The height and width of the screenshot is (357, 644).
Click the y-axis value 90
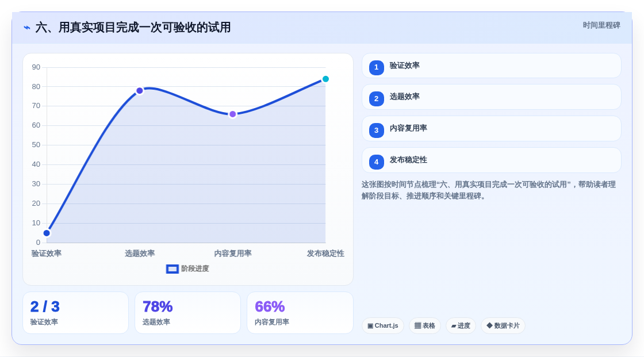tap(36, 67)
